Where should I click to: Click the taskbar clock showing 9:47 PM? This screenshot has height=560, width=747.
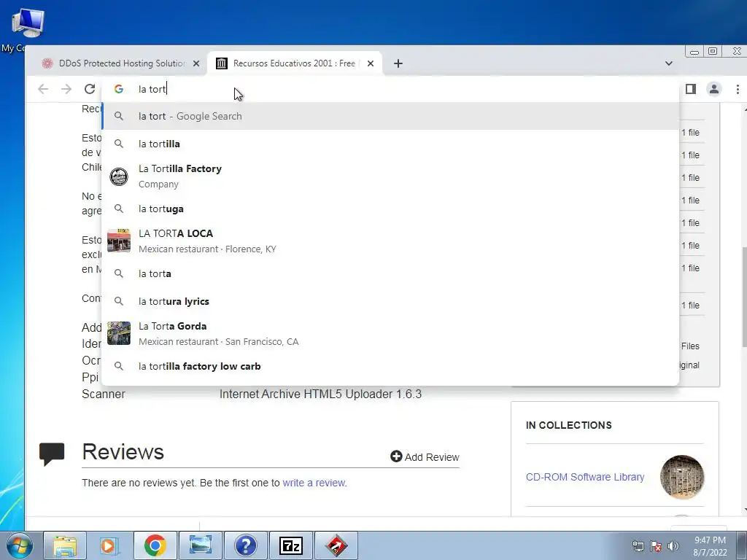point(710,546)
